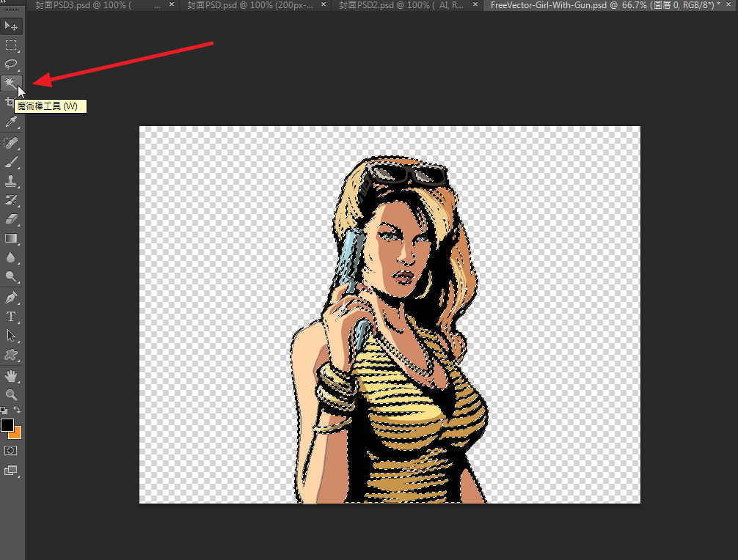
Task: Select the History Brush tool
Action: point(11,200)
